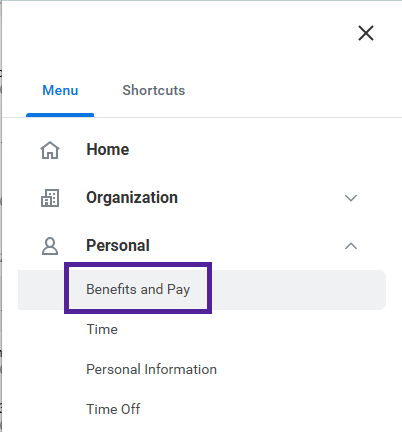Navigate to the Home page entry
The width and height of the screenshot is (402, 432).
point(108,149)
